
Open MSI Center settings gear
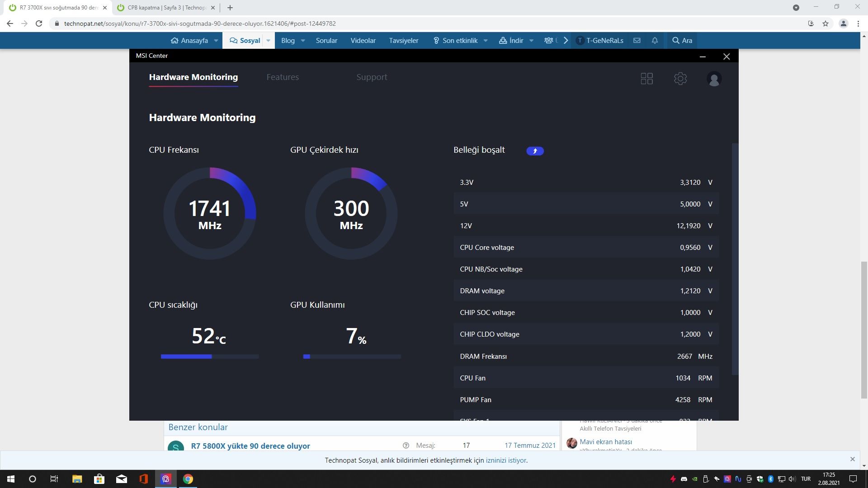(x=680, y=79)
